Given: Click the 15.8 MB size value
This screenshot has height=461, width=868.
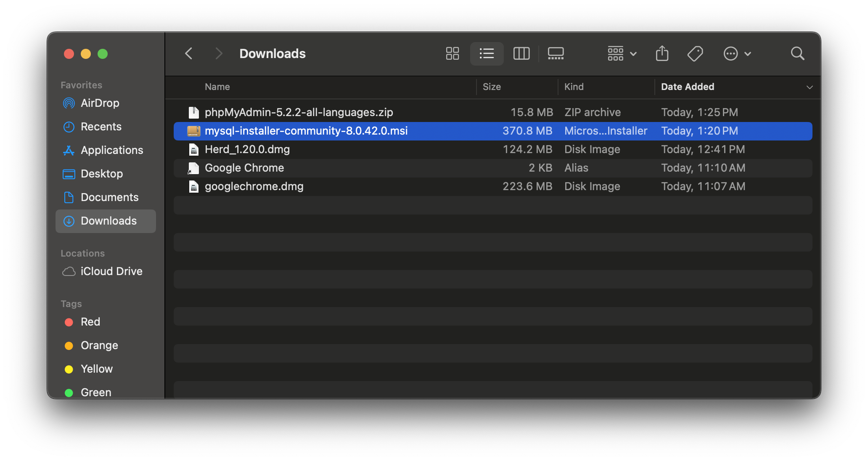Looking at the screenshot, I should tap(532, 112).
